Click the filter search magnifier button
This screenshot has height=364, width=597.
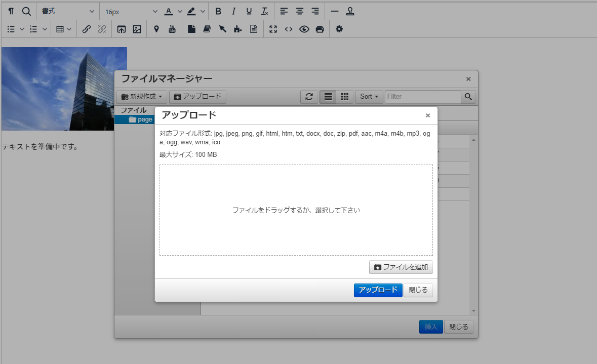pos(468,97)
